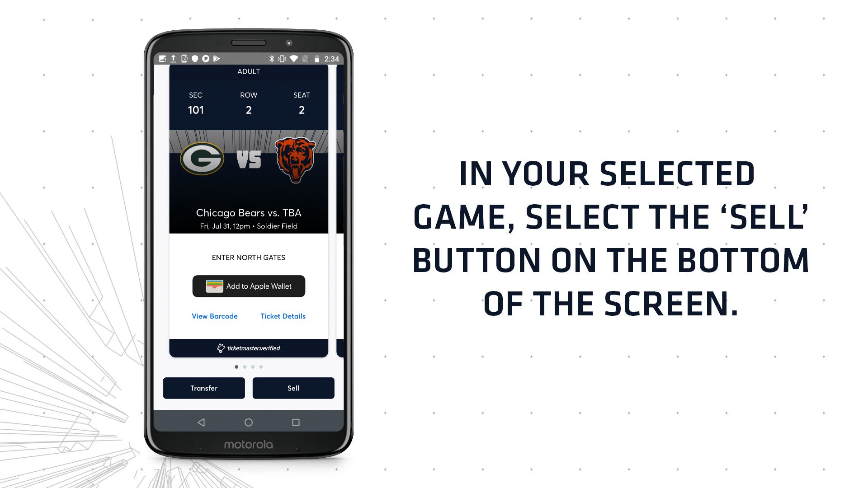This screenshot has height=488, width=868.
Task: Click the Sell button at bottom
Action: coord(292,388)
